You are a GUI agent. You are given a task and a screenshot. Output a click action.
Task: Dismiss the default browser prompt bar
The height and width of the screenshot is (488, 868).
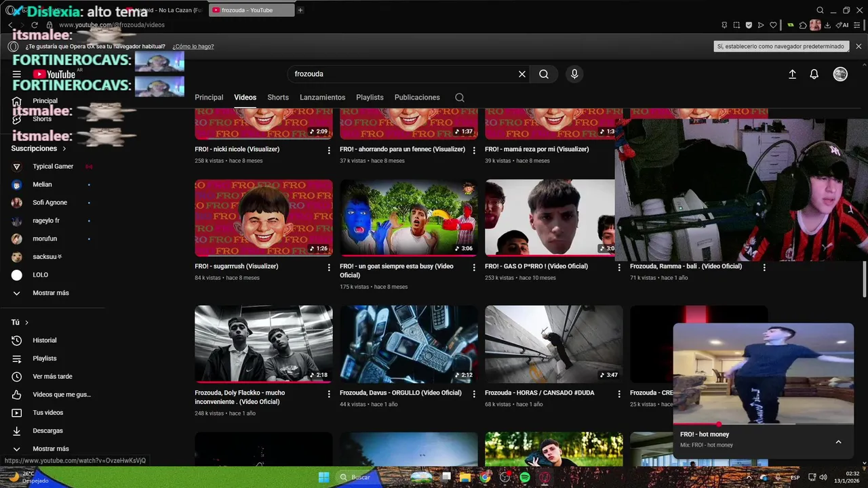(859, 46)
